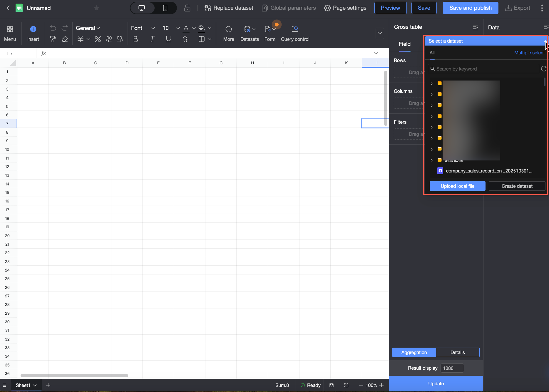Image resolution: width=549 pixels, height=392 pixels.
Task: Open the Form tool
Action: 270,33
